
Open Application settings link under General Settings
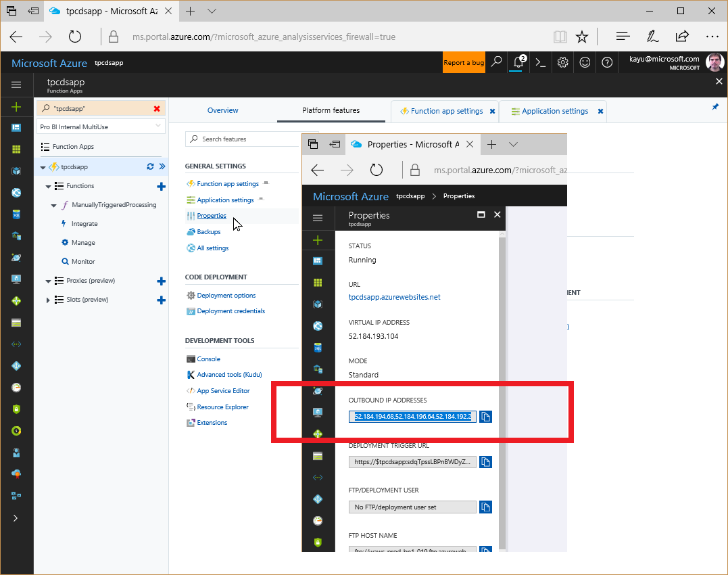pyautogui.click(x=225, y=200)
